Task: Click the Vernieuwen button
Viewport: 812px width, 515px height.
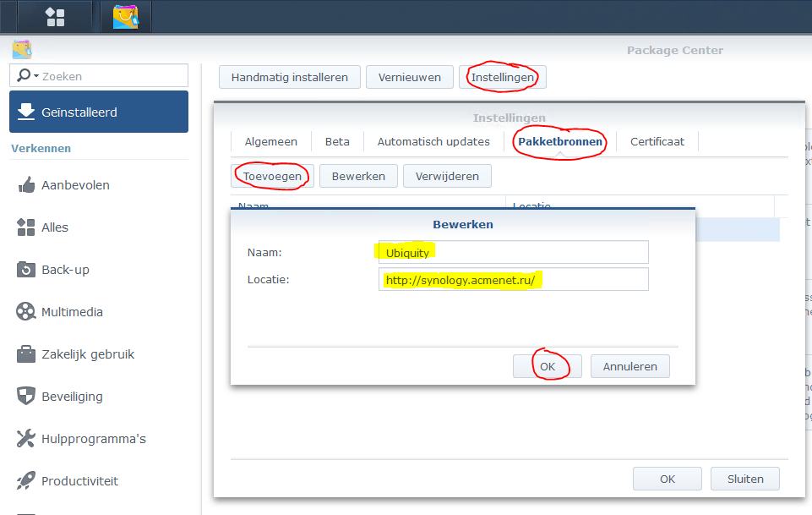Action: tap(410, 77)
